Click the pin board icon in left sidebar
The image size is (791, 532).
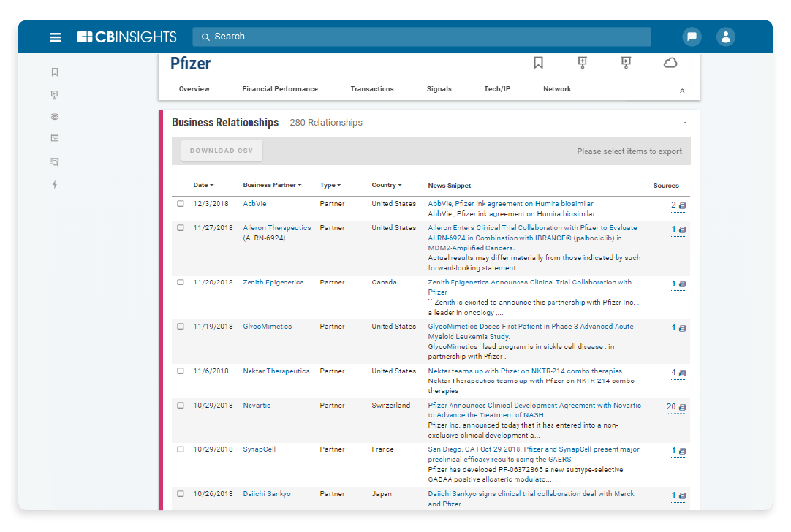55,95
